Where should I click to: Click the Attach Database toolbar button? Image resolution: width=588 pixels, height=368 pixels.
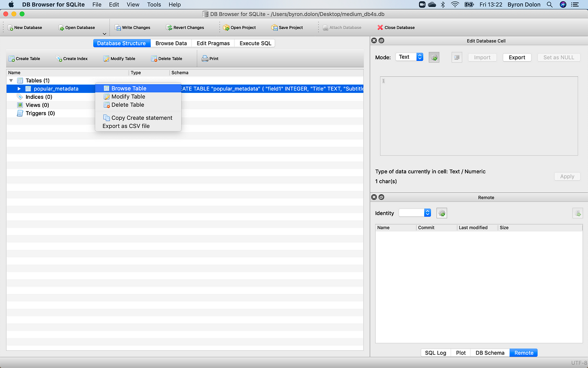(342, 28)
